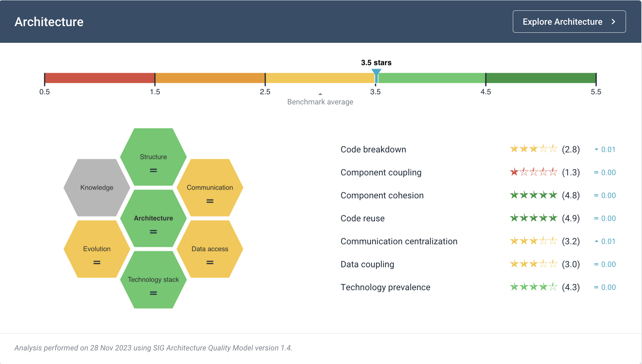Click the 3.5 stars rating marker on scale
This screenshot has height=364, width=642.
[376, 75]
